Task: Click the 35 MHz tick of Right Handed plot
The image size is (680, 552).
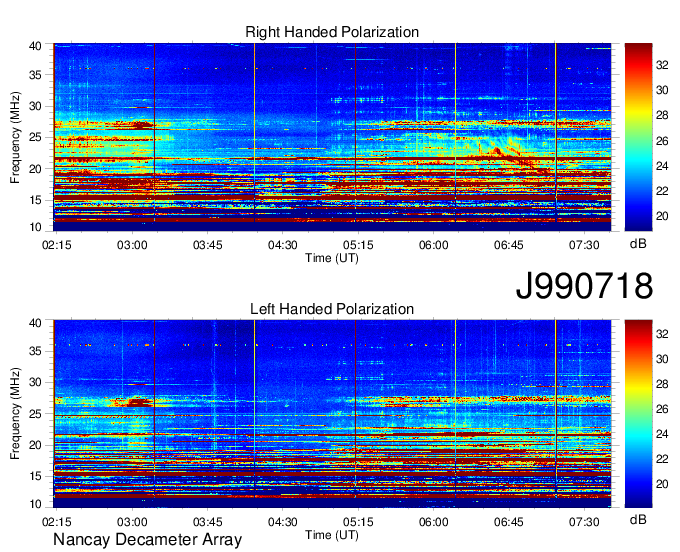Action: [35, 75]
